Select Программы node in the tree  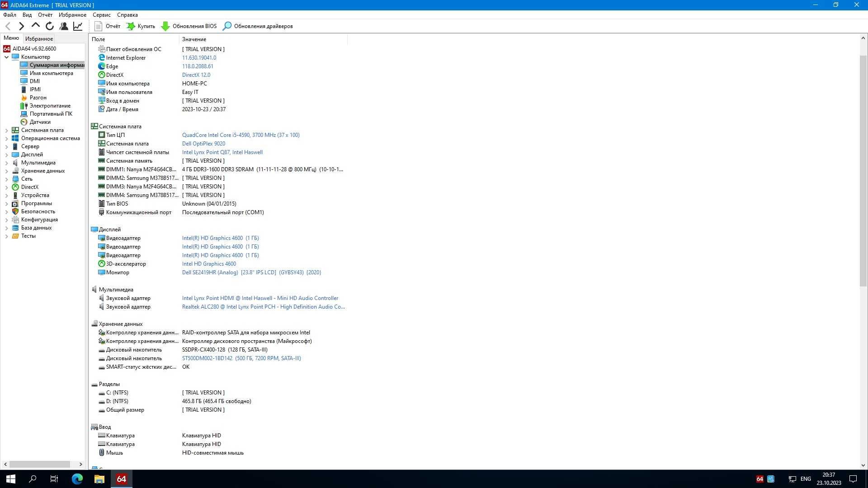click(x=36, y=203)
